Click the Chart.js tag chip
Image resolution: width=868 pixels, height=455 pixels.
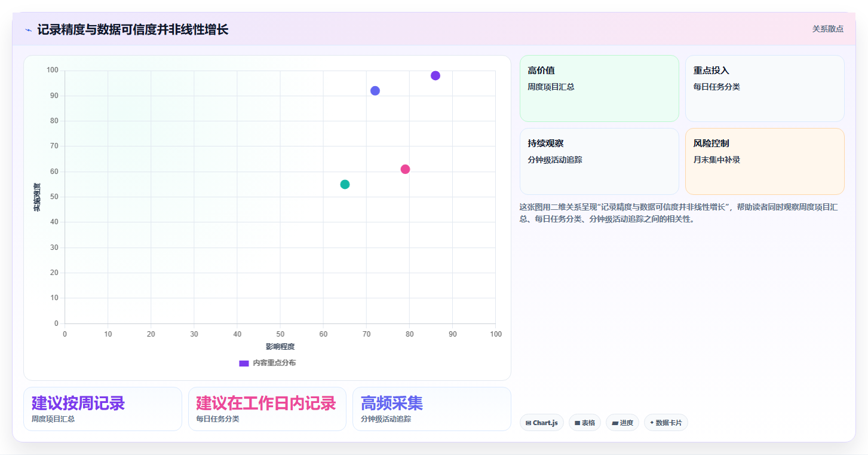pos(542,423)
